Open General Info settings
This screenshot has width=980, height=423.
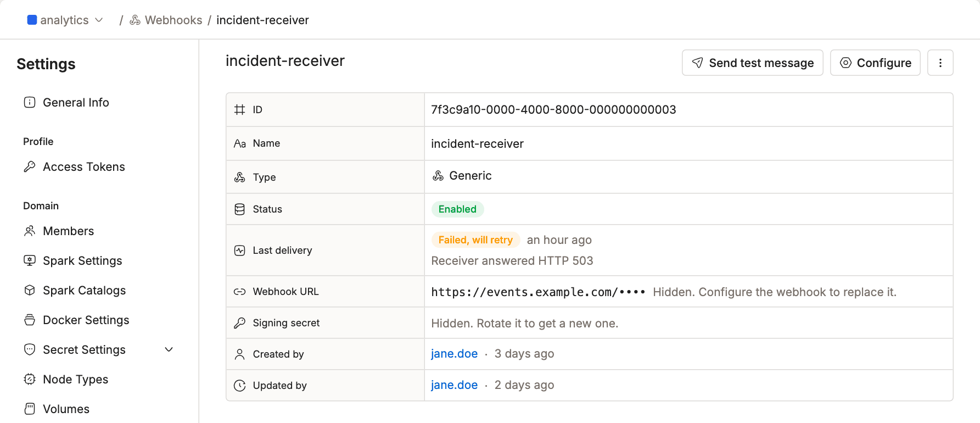coord(76,103)
